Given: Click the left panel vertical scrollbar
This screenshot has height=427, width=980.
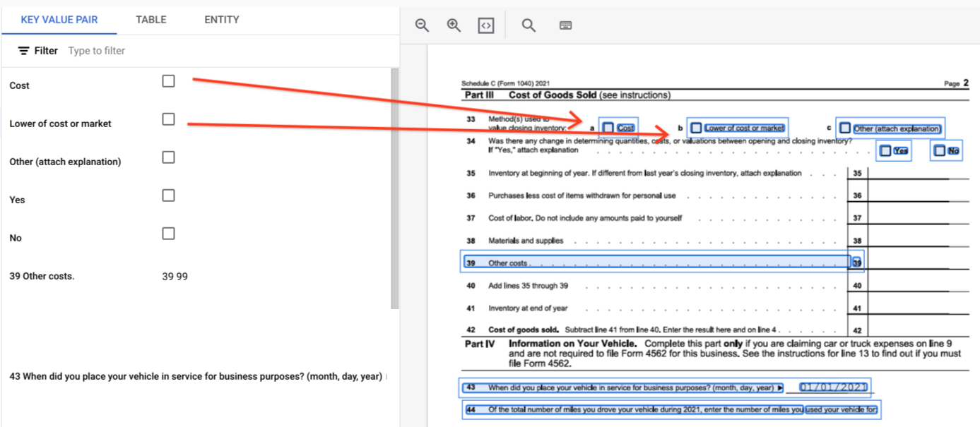Looking at the screenshot, I should 394,188.
